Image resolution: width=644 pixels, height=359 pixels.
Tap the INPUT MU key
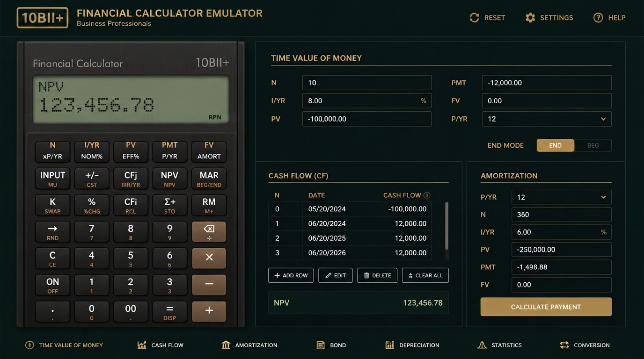pos(52,178)
